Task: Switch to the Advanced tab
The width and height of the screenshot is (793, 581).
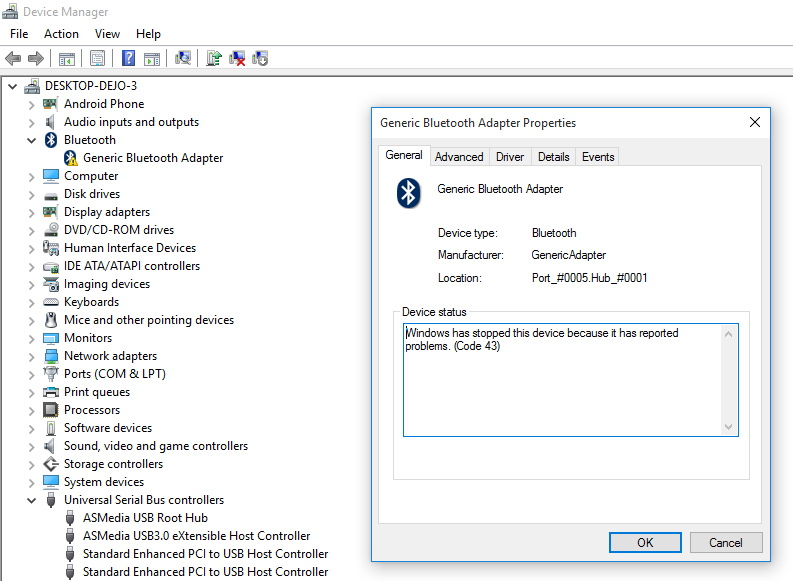Action: pyautogui.click(x=459, y=157)
